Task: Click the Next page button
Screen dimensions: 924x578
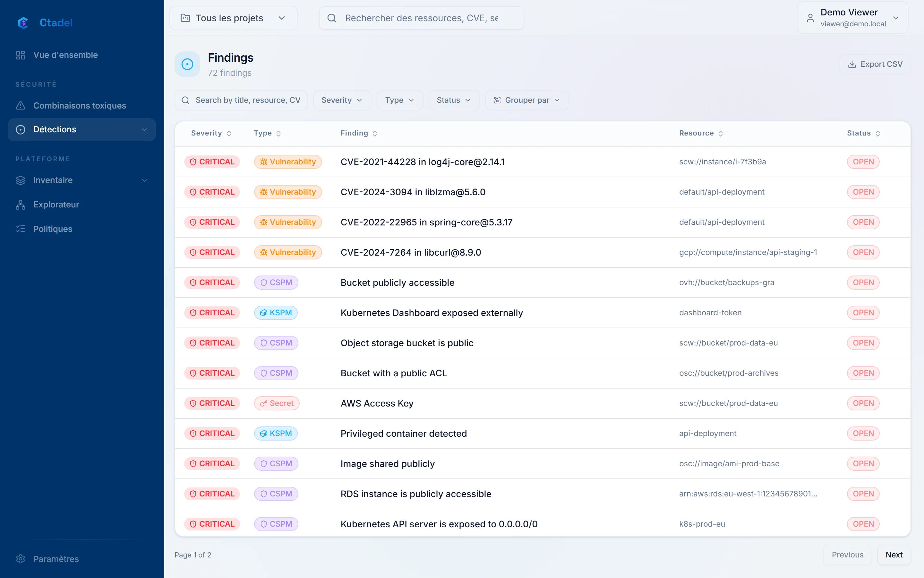Action: [894, 555]
